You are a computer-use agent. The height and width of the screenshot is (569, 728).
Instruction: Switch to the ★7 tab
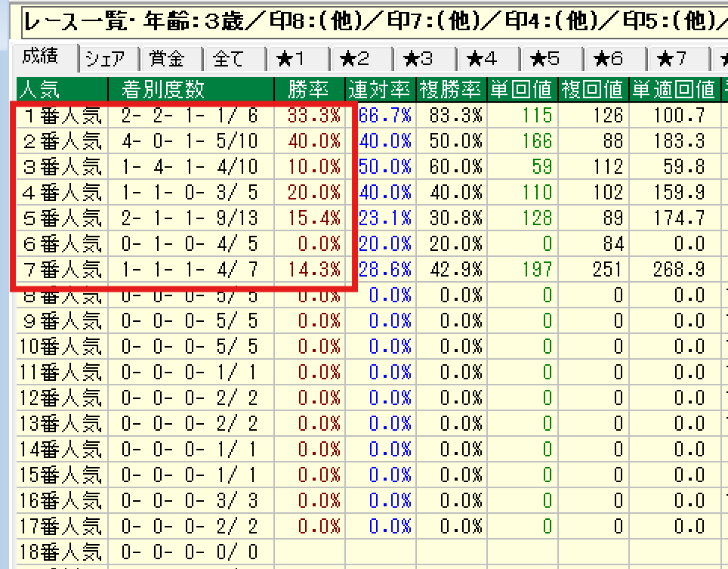[x=671, y=59]
